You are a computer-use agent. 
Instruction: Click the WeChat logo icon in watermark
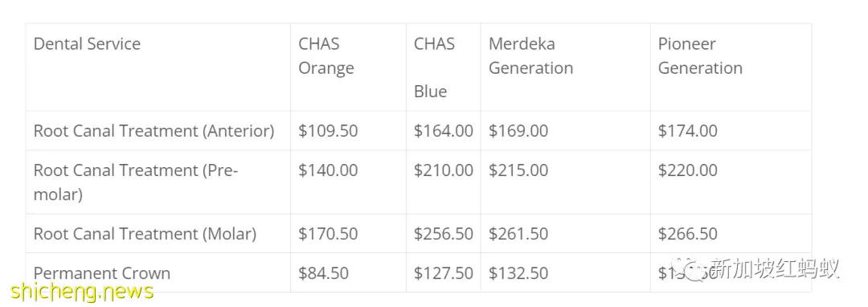click(696, 270)
